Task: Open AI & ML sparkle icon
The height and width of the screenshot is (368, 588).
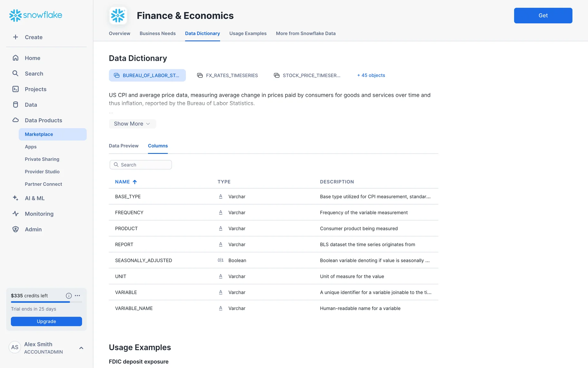Action: (15, 198)
